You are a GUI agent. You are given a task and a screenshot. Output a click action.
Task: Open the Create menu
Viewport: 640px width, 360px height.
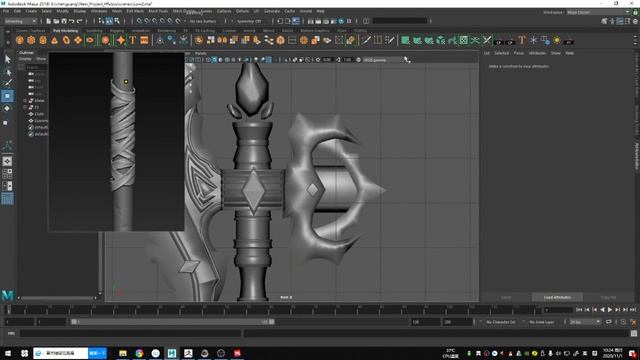(31, 11)
